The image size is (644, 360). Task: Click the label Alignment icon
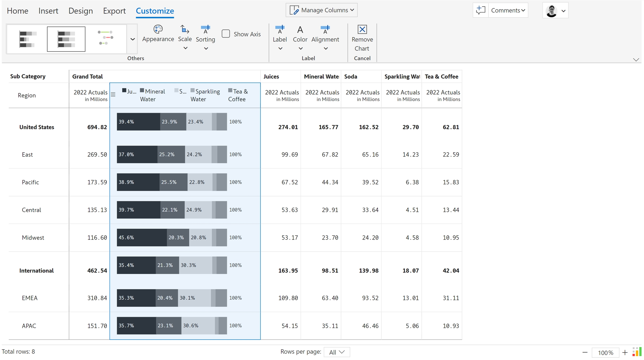[325, 29]
